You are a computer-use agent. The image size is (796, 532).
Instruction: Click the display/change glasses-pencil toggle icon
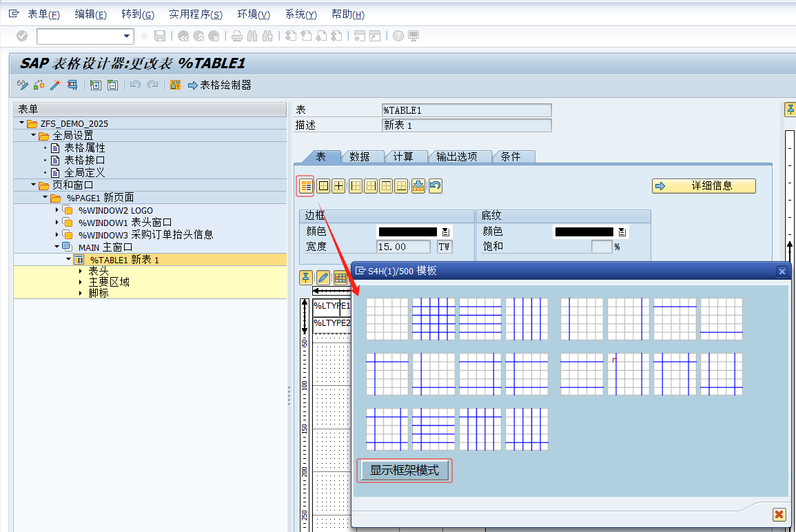pyautogui.click(x=21, y=85)
